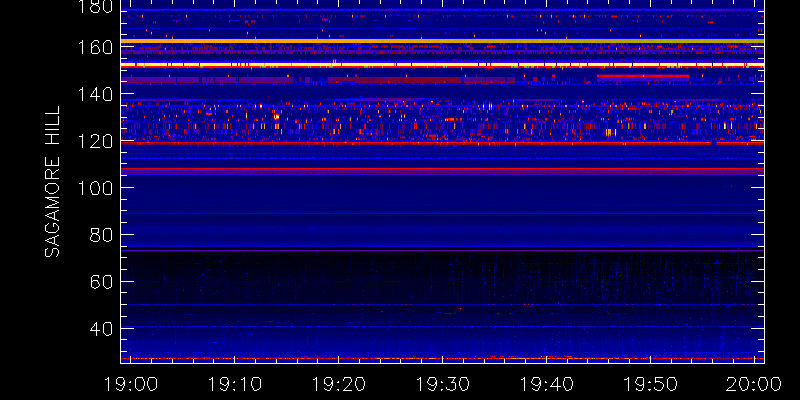The image size is (800, 400).
Task: Click the 19:50 time axis label
Action: point(651,384)
